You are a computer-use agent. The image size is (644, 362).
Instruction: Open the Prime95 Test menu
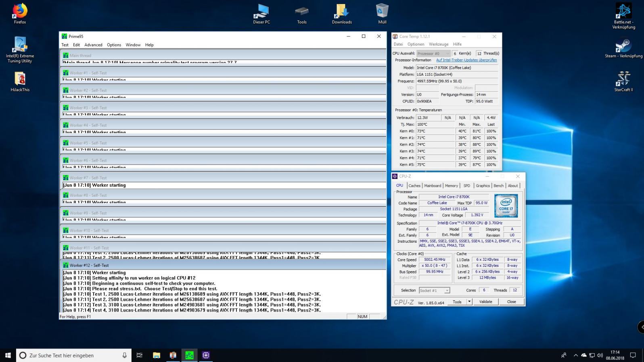tap(65, 45)
